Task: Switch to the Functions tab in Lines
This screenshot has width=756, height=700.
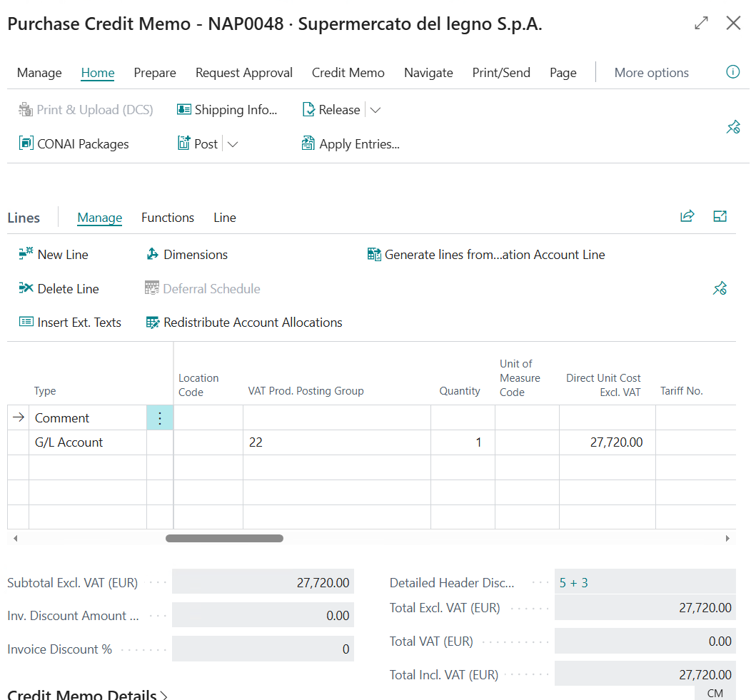Action: (168, 217)
